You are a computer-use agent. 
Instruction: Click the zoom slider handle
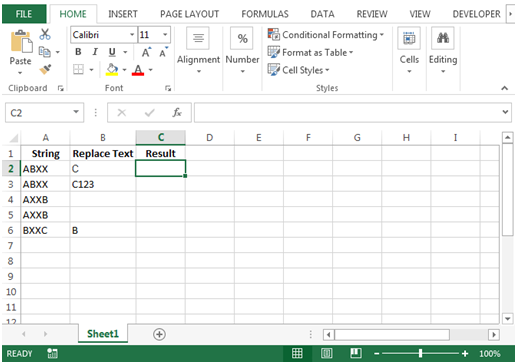pos(420,353)
